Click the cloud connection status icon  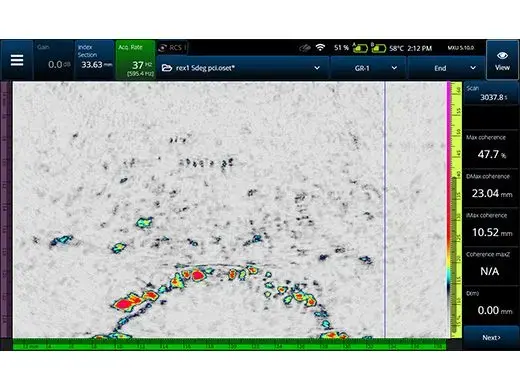(305, 48)
